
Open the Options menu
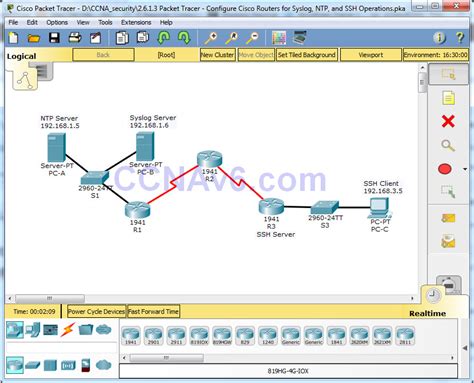(x=57, y=22)
